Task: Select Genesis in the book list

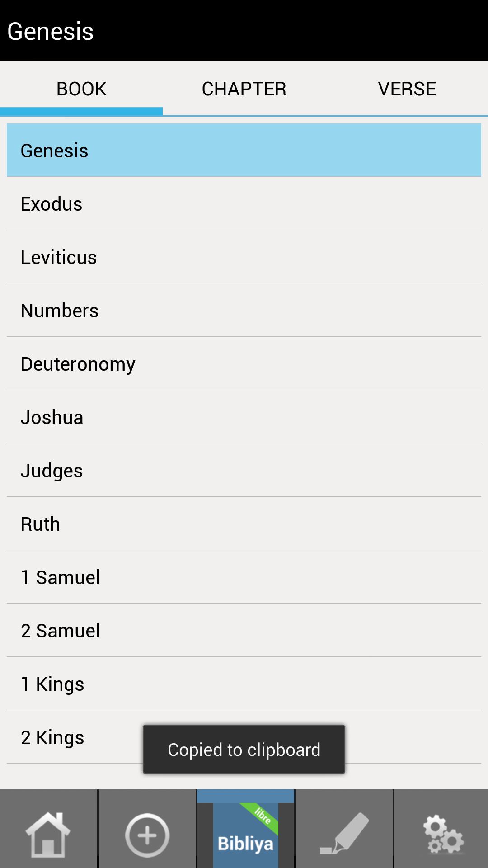Action: (x=244, y=151)
